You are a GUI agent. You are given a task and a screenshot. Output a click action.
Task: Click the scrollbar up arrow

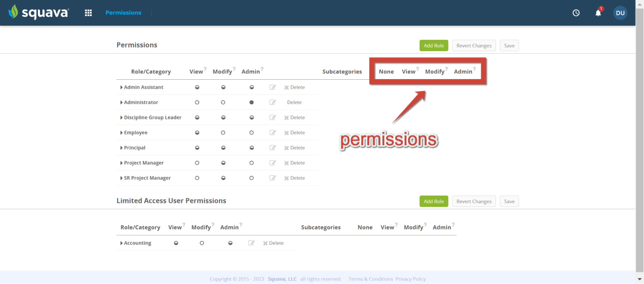tap(640, 5)
